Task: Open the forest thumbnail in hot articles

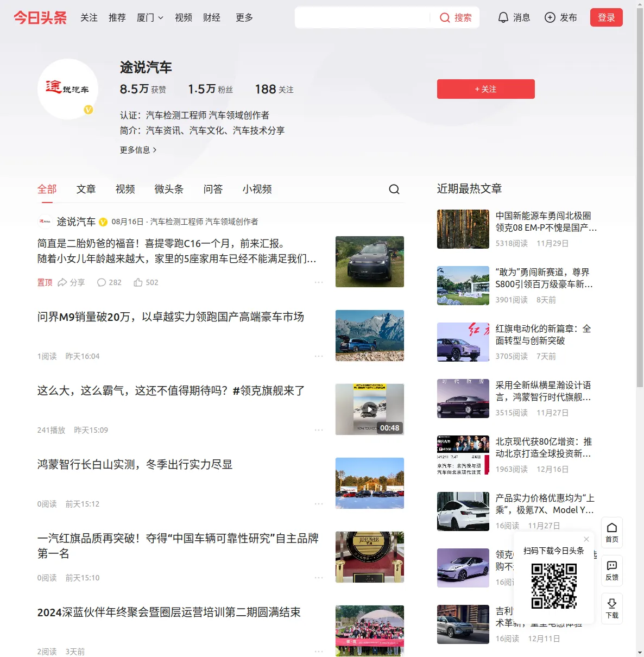Action: [x=463, y=229]
